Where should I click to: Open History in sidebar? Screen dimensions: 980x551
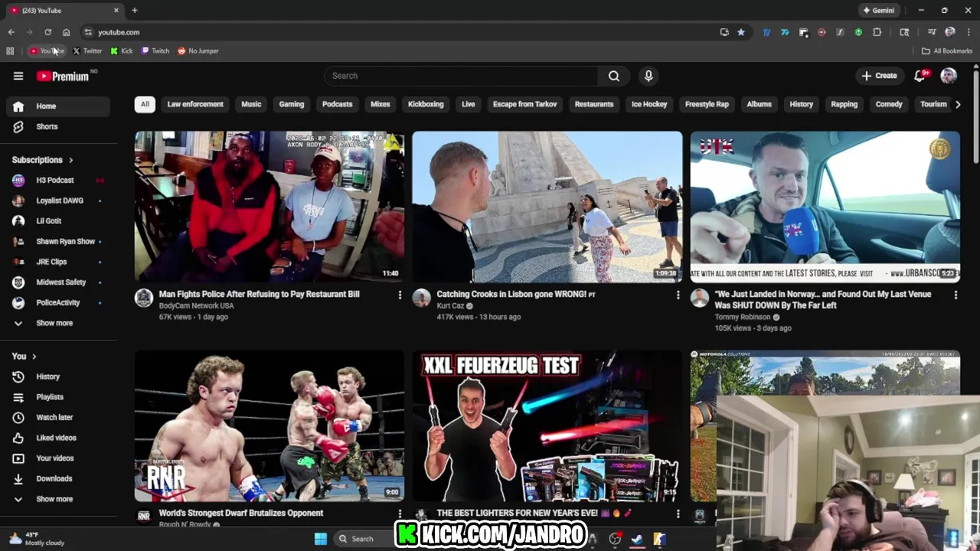[x=58, y=377]
